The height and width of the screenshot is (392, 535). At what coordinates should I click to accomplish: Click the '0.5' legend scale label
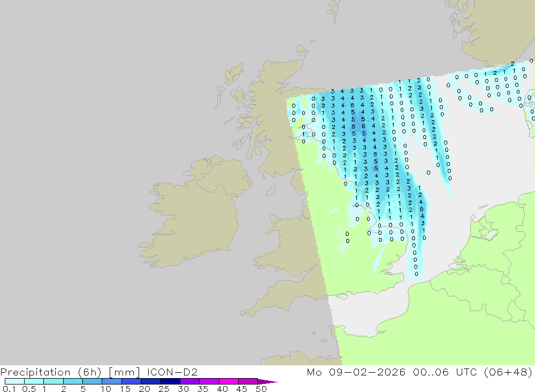click(x=29, y=389)
